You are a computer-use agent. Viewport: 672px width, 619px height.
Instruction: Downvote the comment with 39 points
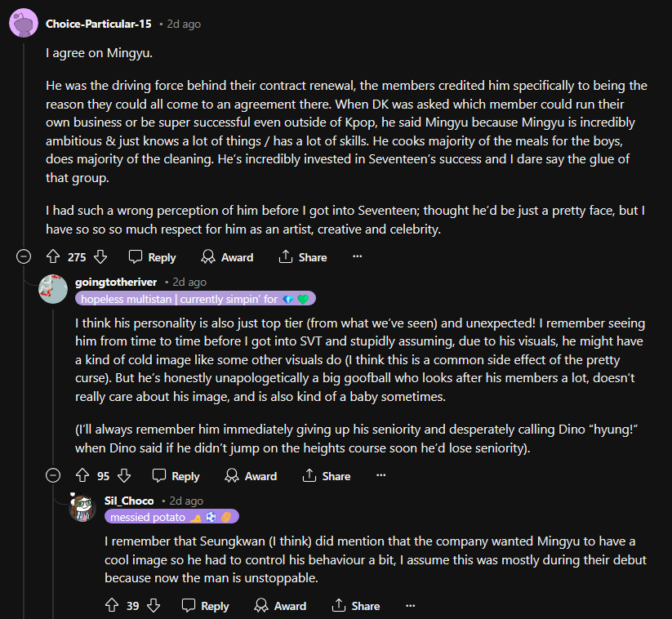(x=153, y=606)
